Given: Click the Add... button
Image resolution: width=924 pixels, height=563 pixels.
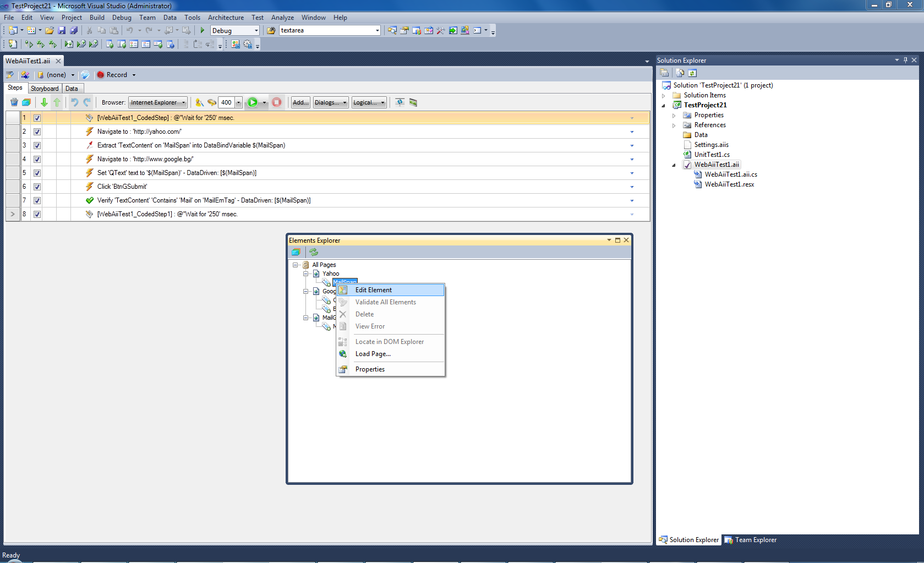Looking at the screenshot, I should 300,102.
